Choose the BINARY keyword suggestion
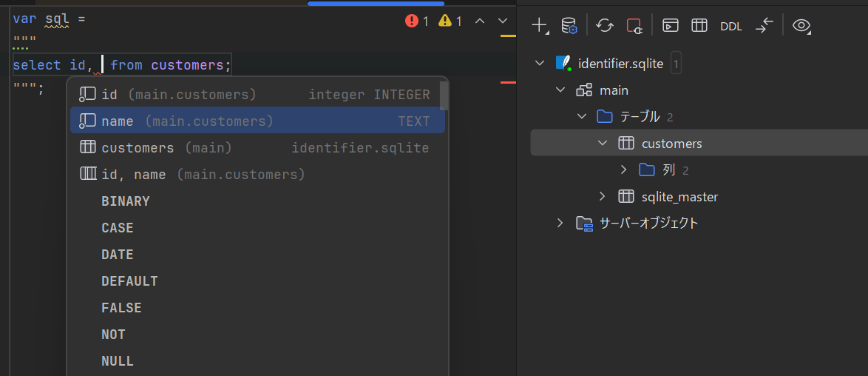This screenshot has width=868, height=376. tap(257, 201)
